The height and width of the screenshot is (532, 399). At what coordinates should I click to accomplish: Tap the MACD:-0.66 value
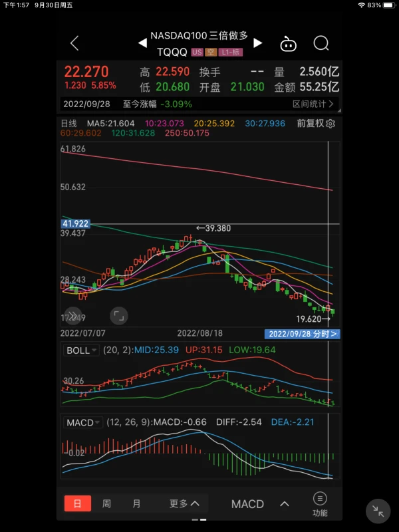pyautogui.click(x=180, y=422)
